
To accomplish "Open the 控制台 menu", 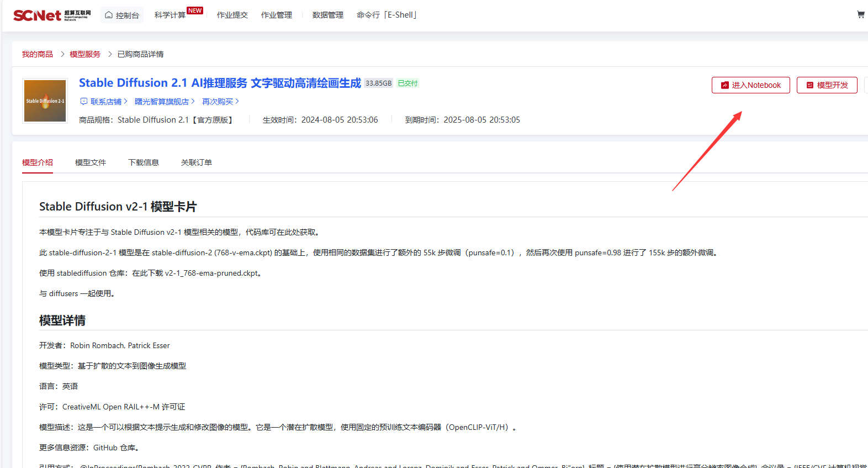I will click(122, 15).
